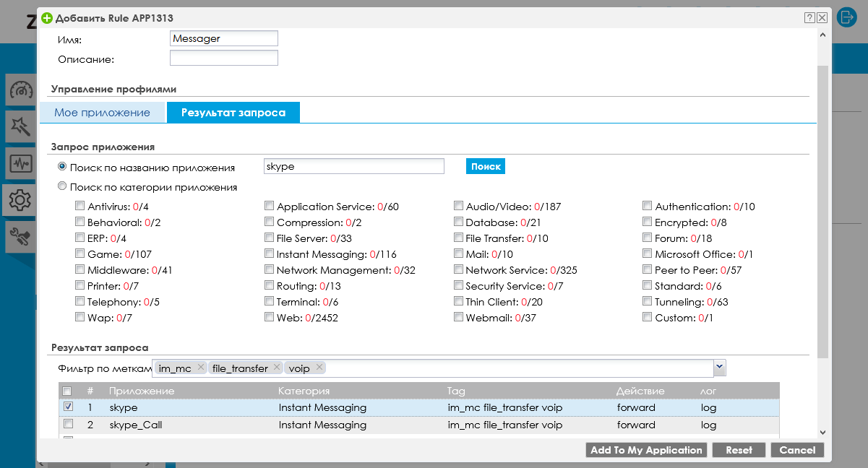Open the Quick Setup wizard wand icon
The width and height of the screenshot is (868, 468).
coord(21,127)
